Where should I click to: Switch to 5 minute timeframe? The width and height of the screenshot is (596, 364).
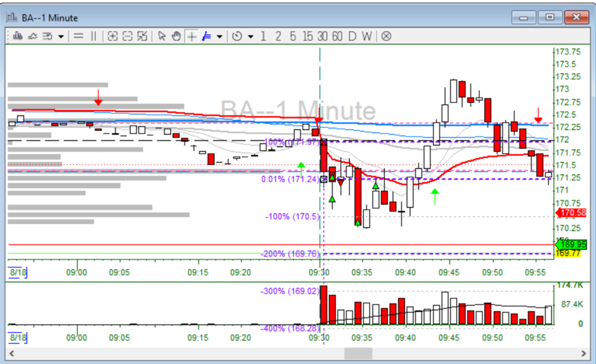pos(293,36)
